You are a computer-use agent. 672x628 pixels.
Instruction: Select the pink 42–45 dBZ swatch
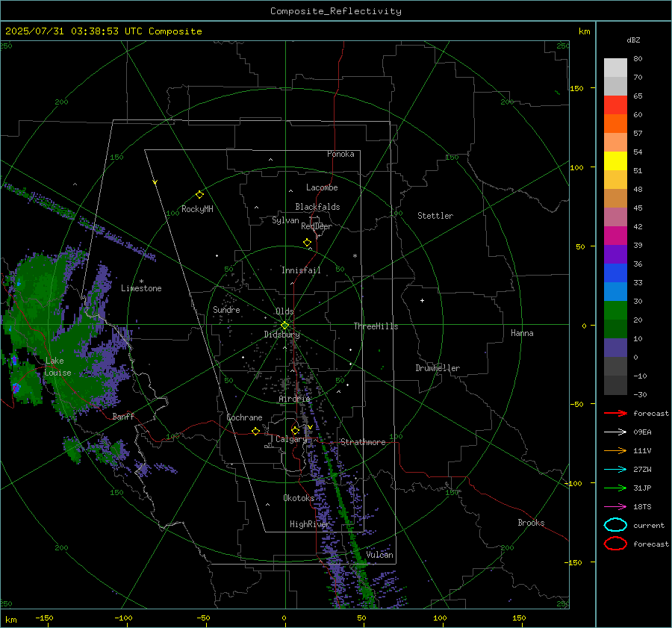(x=615, y=217)
